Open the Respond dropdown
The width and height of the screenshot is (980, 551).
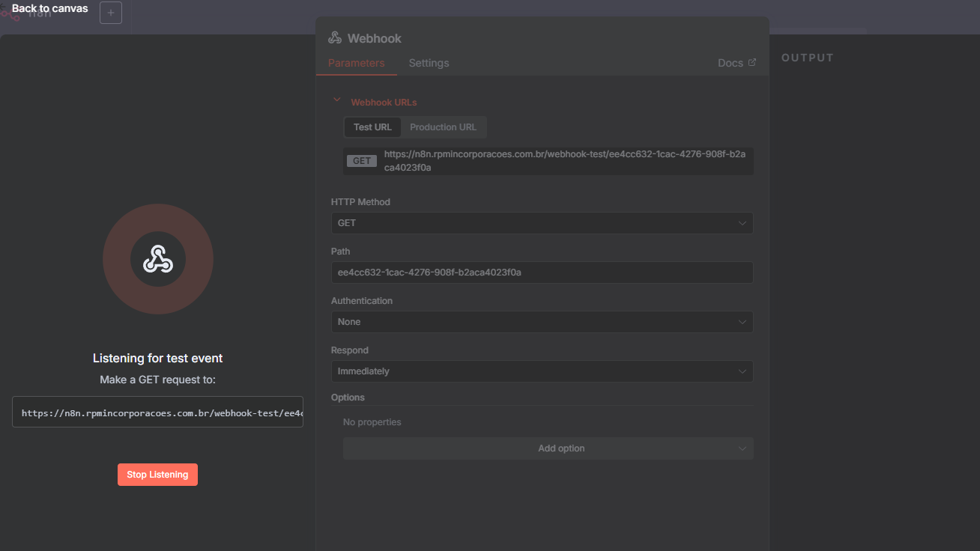(542, 371)
